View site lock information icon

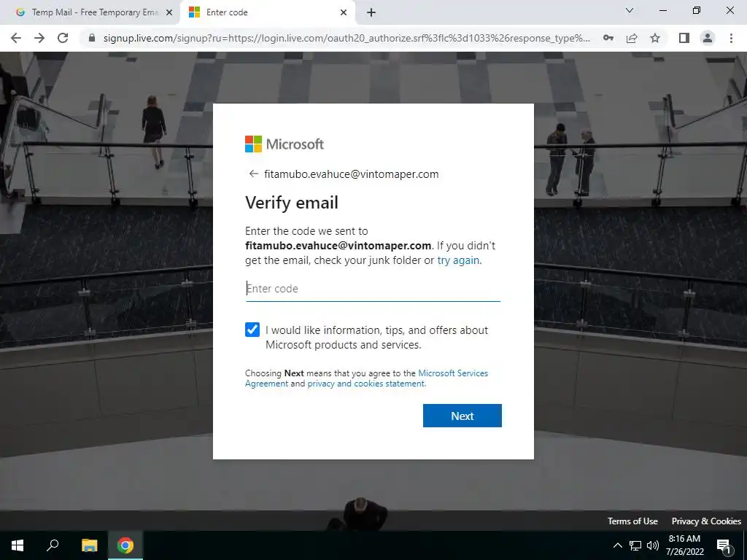point(92,38)
